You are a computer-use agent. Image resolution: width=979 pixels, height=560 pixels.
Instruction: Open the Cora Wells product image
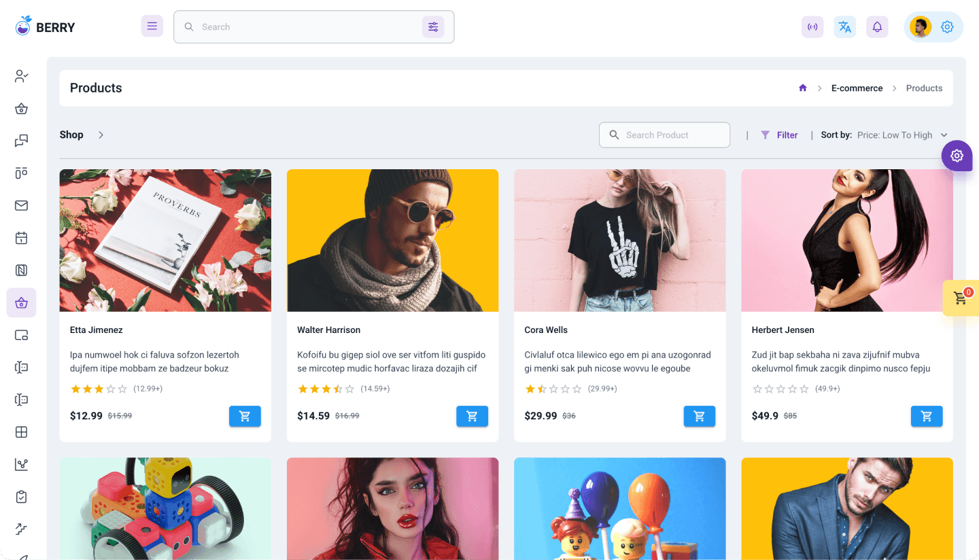click(x=619, y=240)
